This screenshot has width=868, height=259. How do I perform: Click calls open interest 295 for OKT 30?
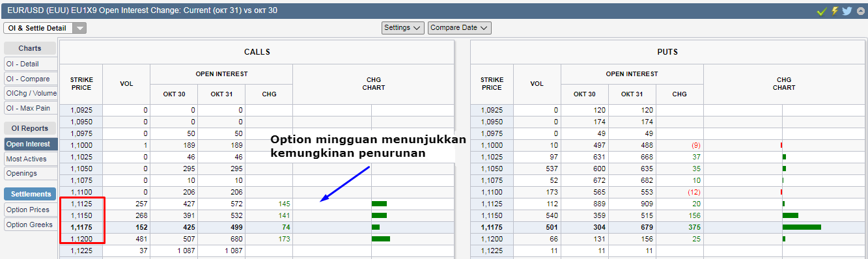[x=188, y=169]
